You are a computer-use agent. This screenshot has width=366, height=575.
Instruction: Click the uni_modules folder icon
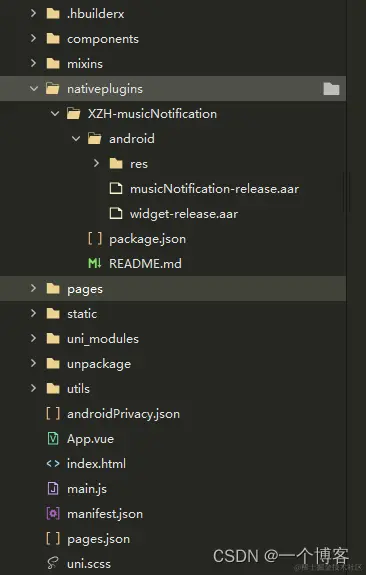pyautogui.click(x=53, y=339)
